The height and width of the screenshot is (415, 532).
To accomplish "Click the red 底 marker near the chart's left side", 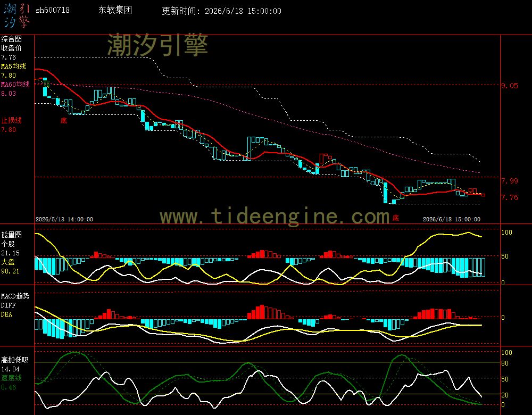I will (63, 120).
